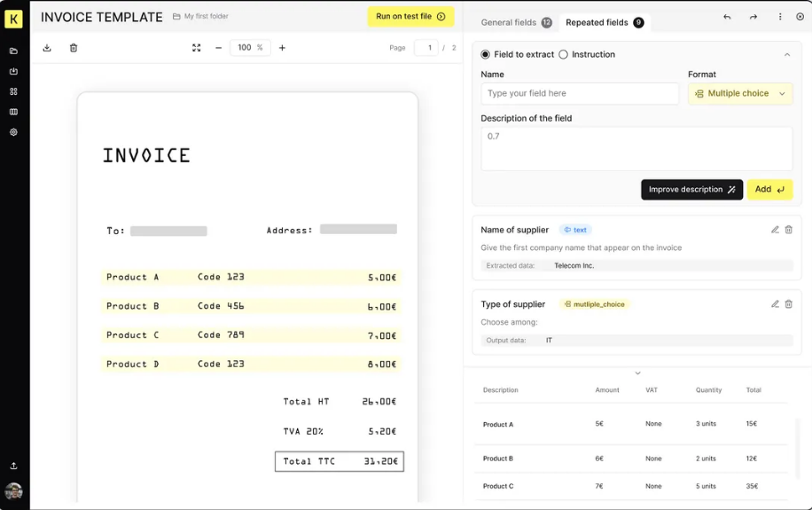Click the fit-to-screen expand icon
Viewport: 812px width, 510px height.
click(x=196, y=48)
